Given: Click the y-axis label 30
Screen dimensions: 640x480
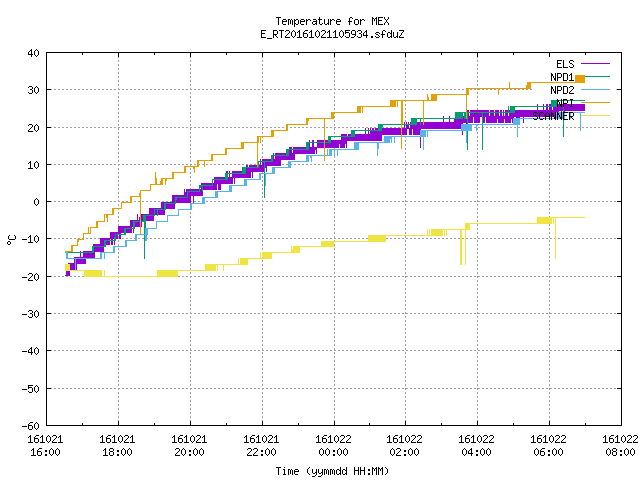Looking at the screenshot, I should 33,90.
